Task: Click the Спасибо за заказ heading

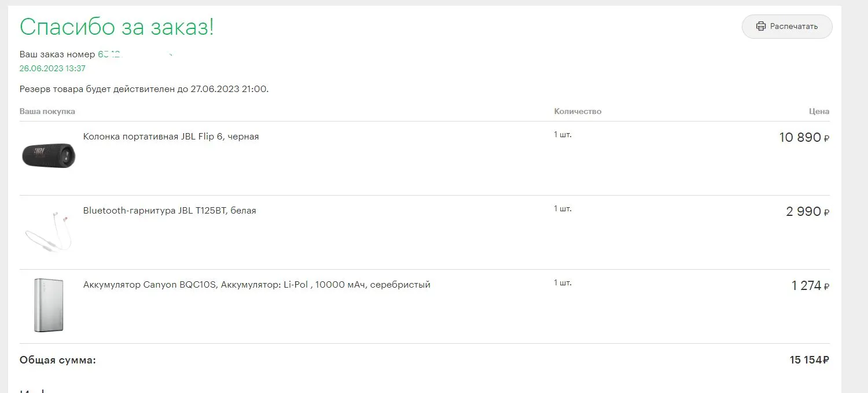Action: click(117, 27)
